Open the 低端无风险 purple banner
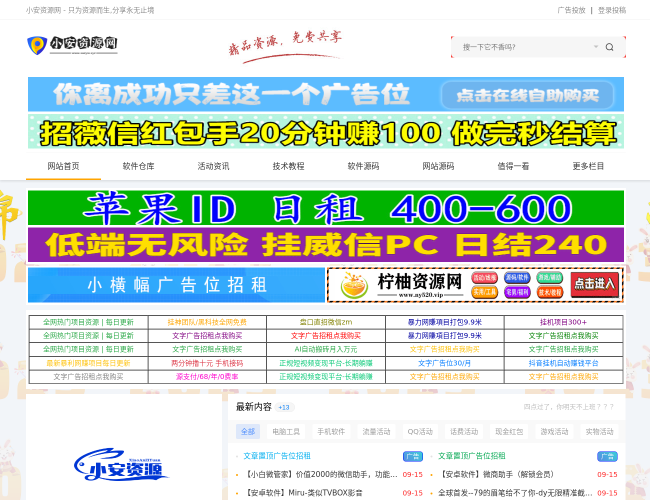Screen dimensions: 650x500 (326, 245)
